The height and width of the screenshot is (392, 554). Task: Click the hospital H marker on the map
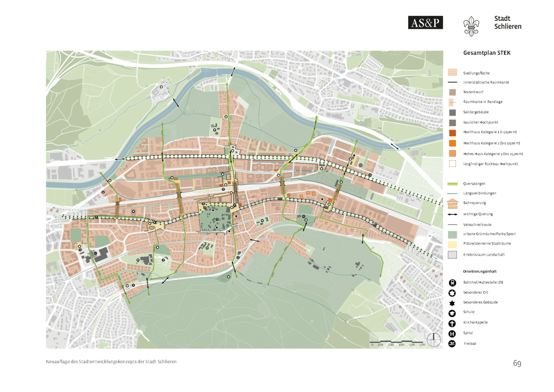point(95,253)
